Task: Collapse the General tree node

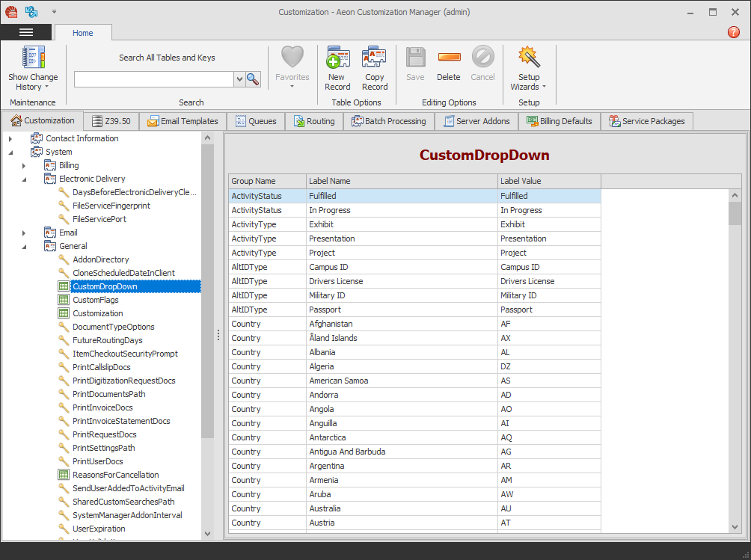Action: click(23, 245)
